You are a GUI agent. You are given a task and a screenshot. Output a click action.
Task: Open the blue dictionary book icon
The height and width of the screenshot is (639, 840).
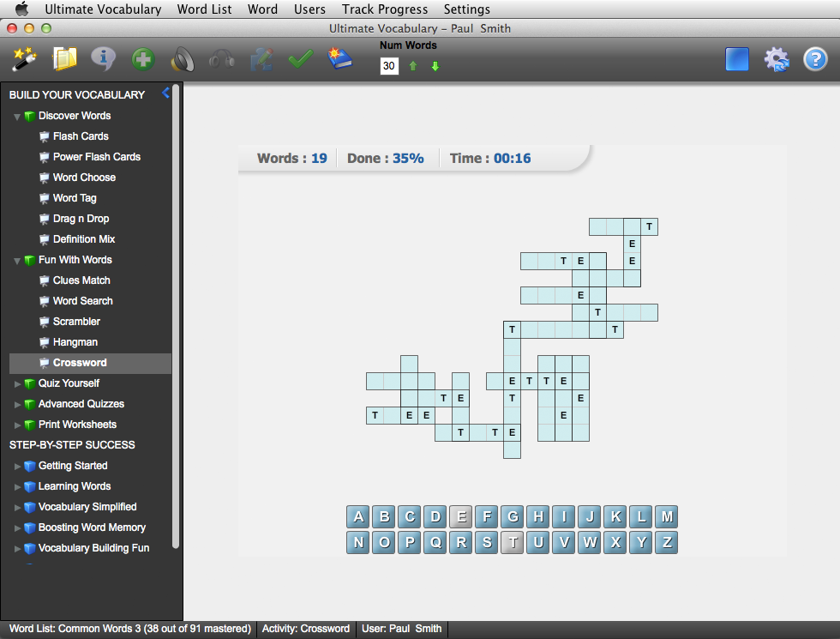pyautogui.click(x=339, y=59)
